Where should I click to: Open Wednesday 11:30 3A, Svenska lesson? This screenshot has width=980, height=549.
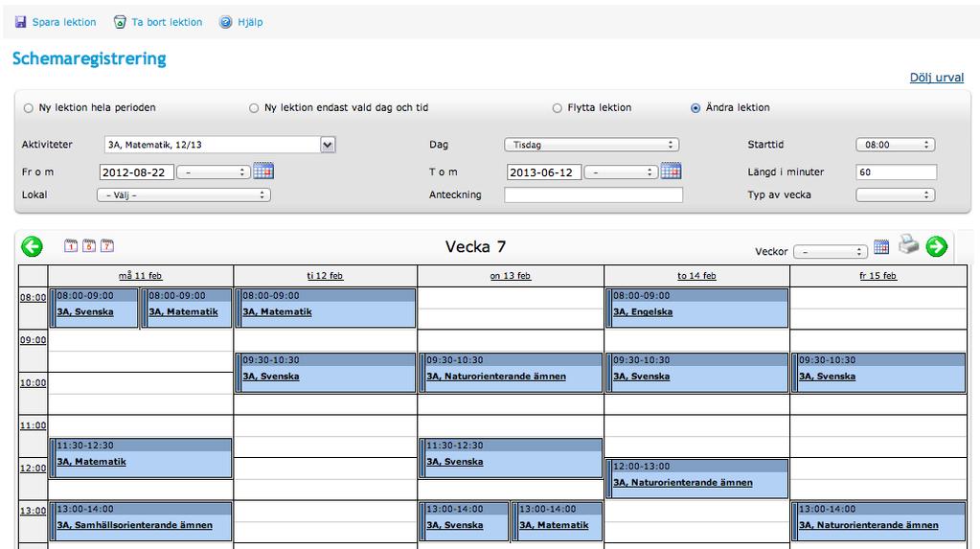click(x=511, y=458)
